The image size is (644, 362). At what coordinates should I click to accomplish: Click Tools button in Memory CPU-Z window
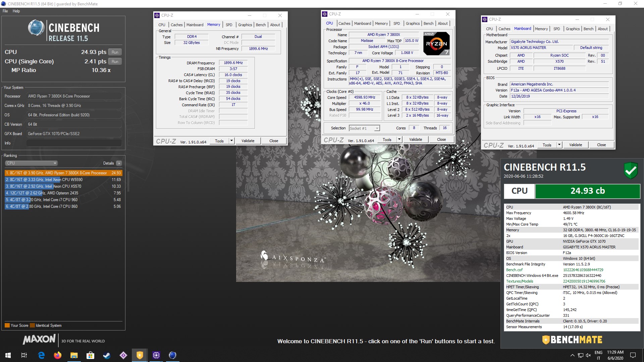219,141
